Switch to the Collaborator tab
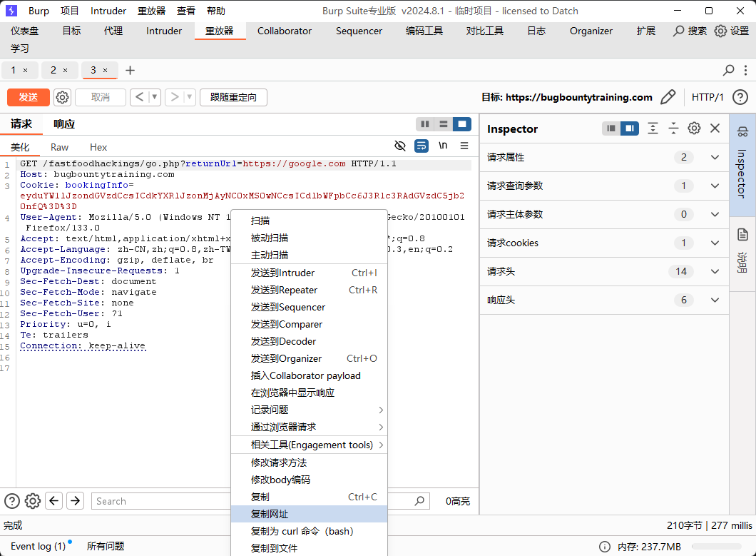The image size is (756, 556). click(x=285, y=31)
